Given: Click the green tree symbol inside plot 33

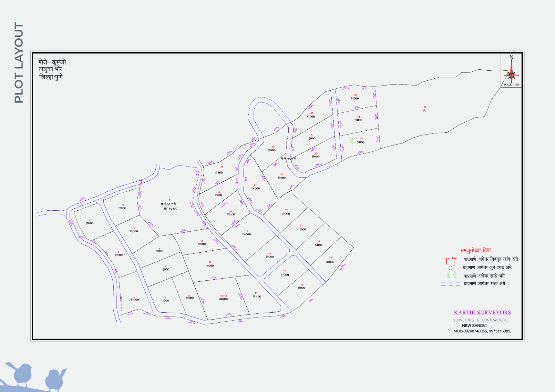Looking at the screenshot, I should pos(352,140).
